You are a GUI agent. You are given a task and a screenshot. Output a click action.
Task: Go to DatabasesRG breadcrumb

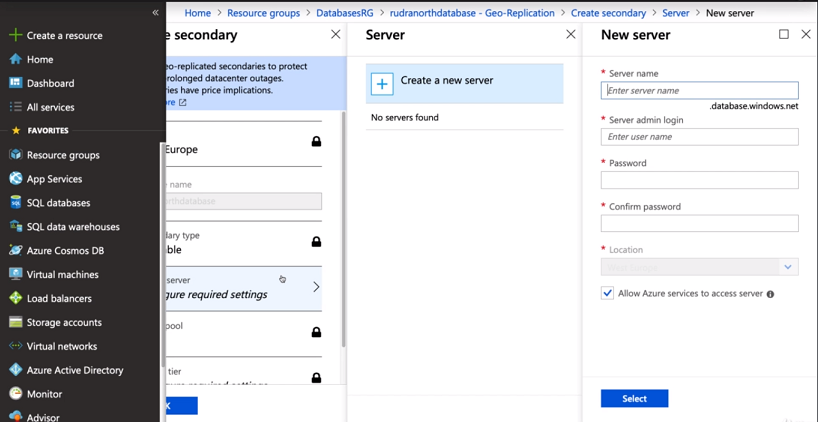345,13
